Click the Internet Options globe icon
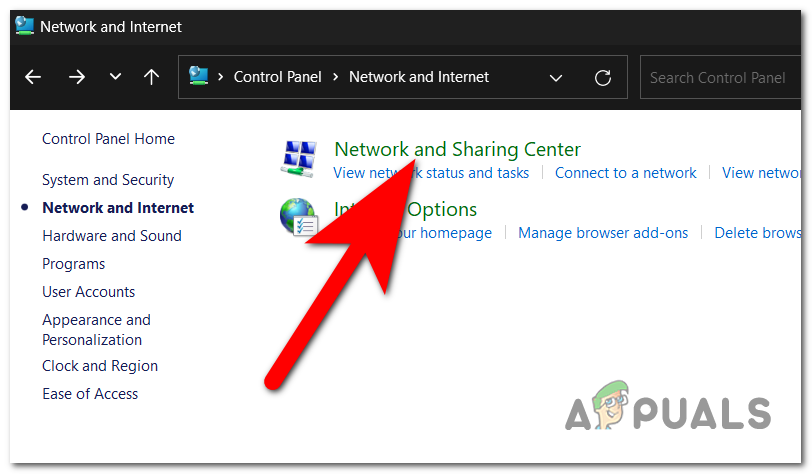The image size is (812, 474). point(299,217)
